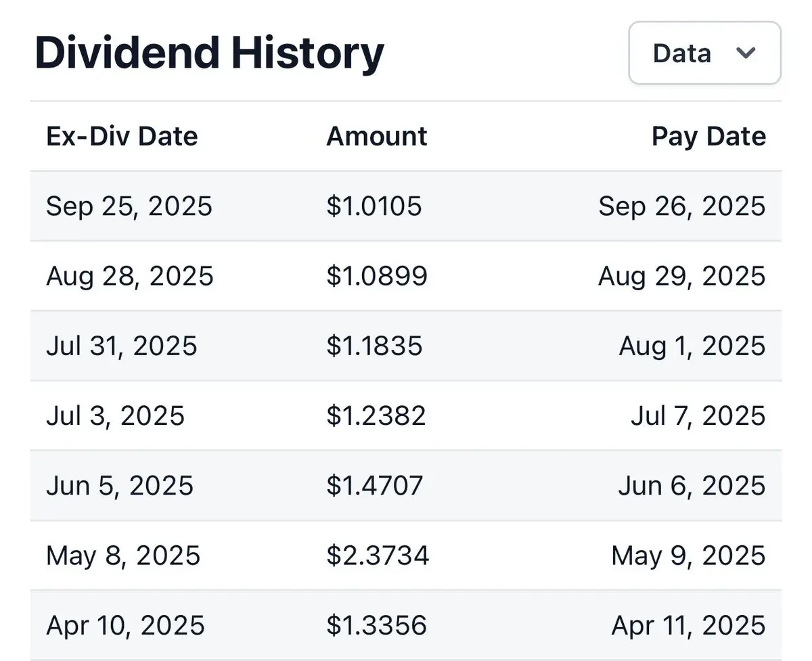Select the Jul 31, 2025 row
The image size is (812, 661).
[406, 346]
